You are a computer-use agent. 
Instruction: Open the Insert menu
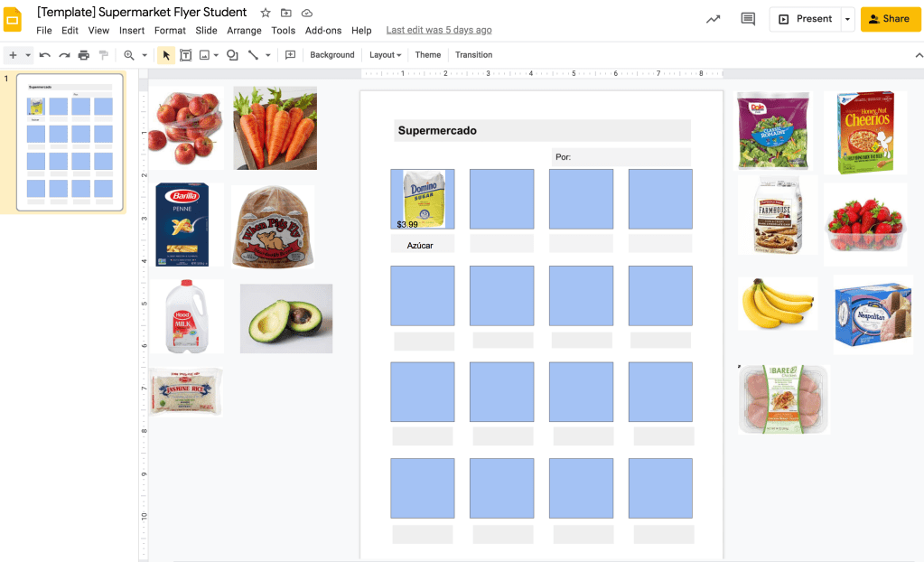[x=132, y=31]
